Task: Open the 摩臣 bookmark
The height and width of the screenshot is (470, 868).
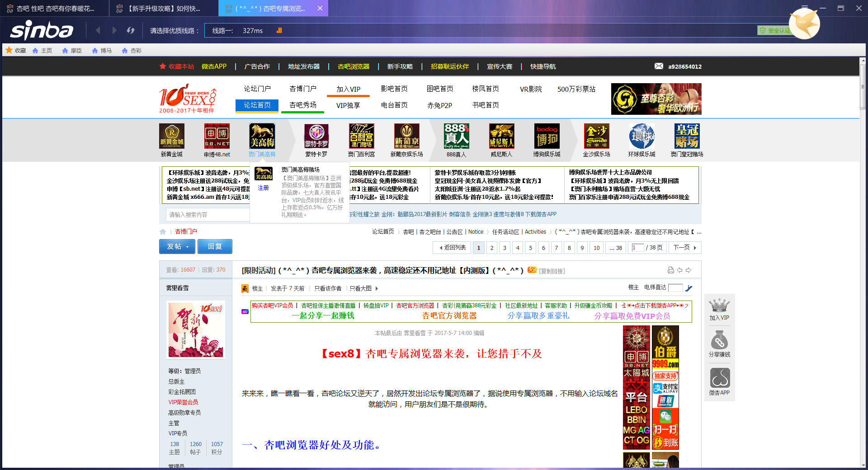Action: coord(72,51)
